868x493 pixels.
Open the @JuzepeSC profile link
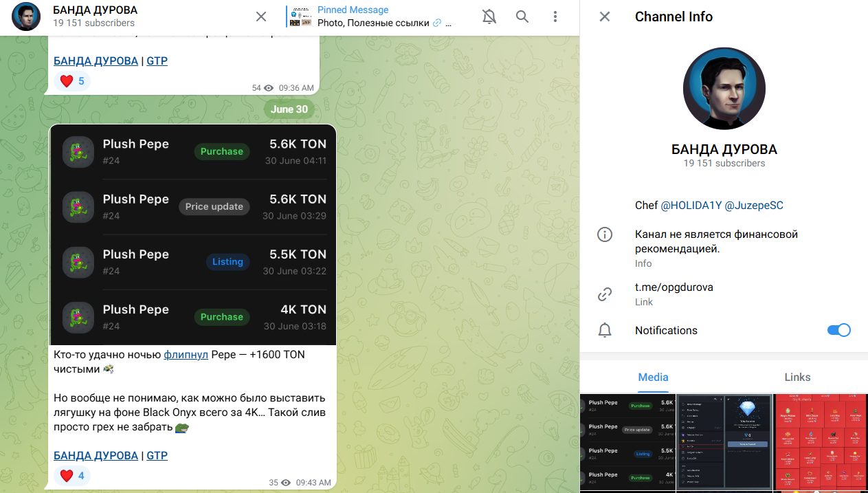[754, 206]
